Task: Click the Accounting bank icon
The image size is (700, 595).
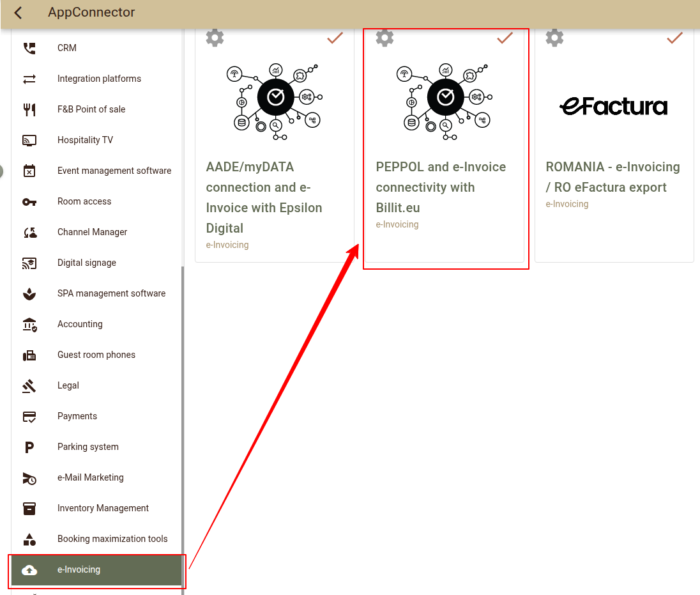Action: [30, 325]
